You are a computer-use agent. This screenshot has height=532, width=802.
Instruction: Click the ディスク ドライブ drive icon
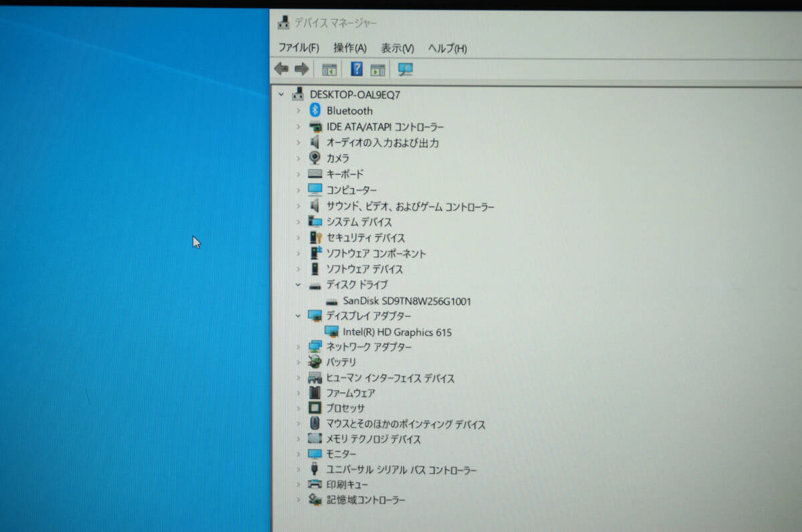point(315,285)
